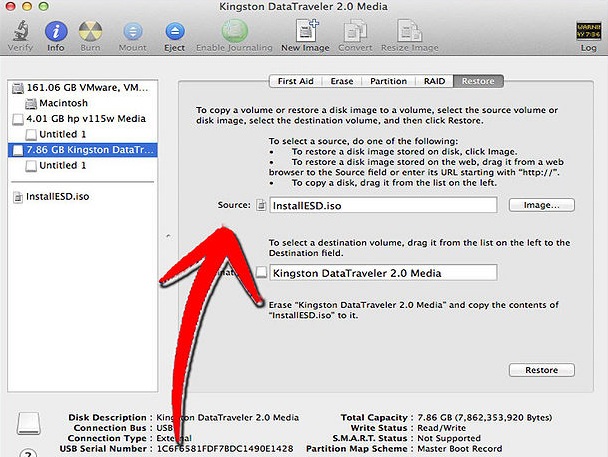608x457 pixels.
Task: Click the Master Boot Record value
Action: click(x=459, y=448)
